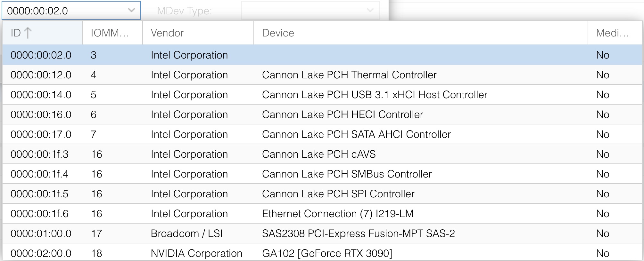Select the USB 3.1 xHCI Host Controller device
644x261 pixels.
pos(192,95)
